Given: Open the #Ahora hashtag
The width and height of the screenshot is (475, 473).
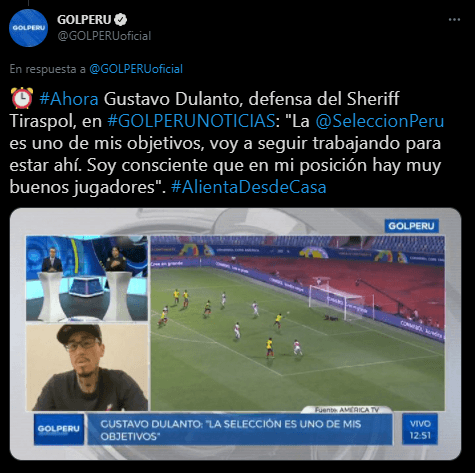Looking at the screenshot, I should tap(69, 99).
